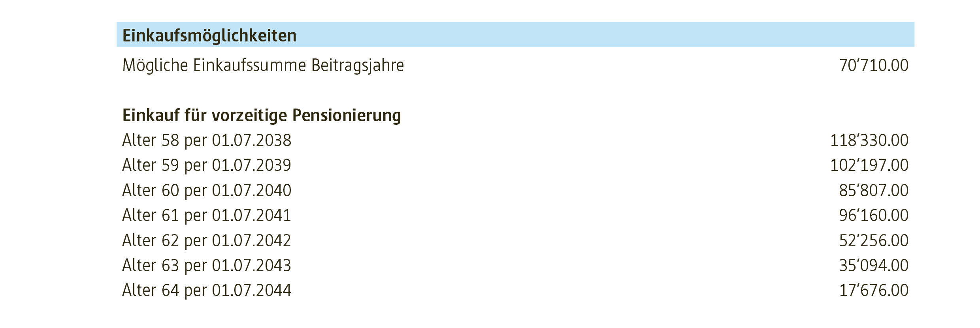Select the Alter 58 row label

click(x=207, y=141)
